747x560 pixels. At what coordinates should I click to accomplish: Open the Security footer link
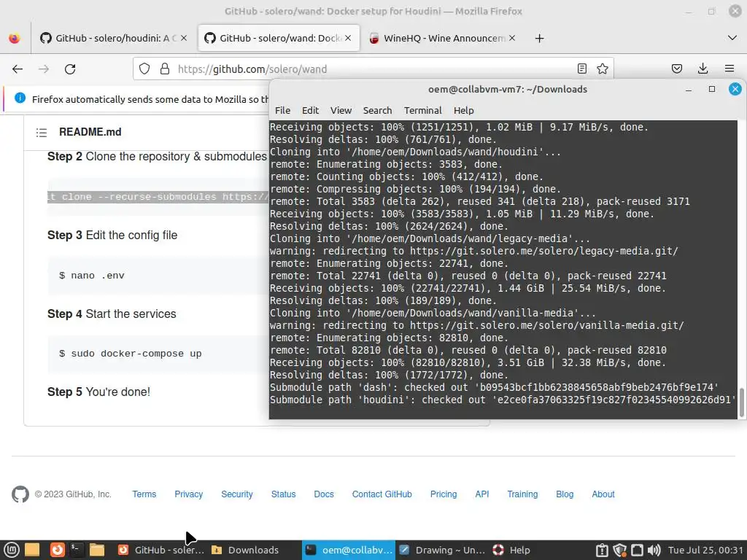[237, 494]
